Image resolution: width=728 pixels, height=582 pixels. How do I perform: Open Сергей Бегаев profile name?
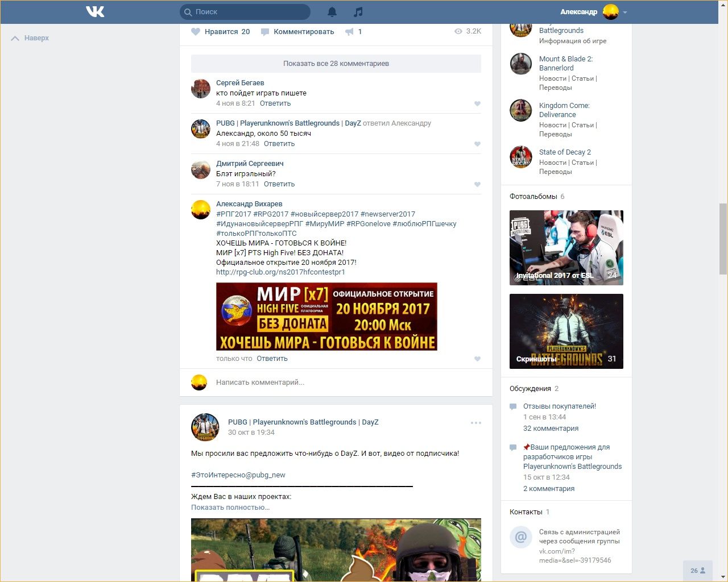pyautogui.click(x=240, y=82)
